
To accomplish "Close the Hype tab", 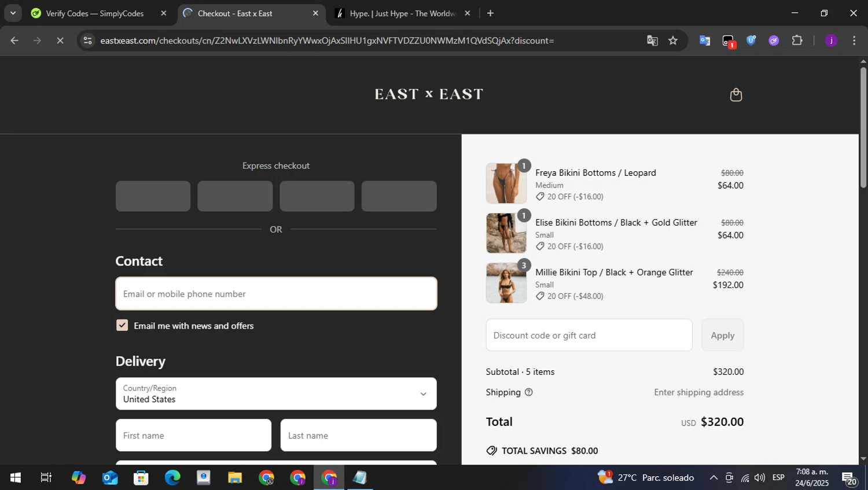I will [x=467, y=13].
